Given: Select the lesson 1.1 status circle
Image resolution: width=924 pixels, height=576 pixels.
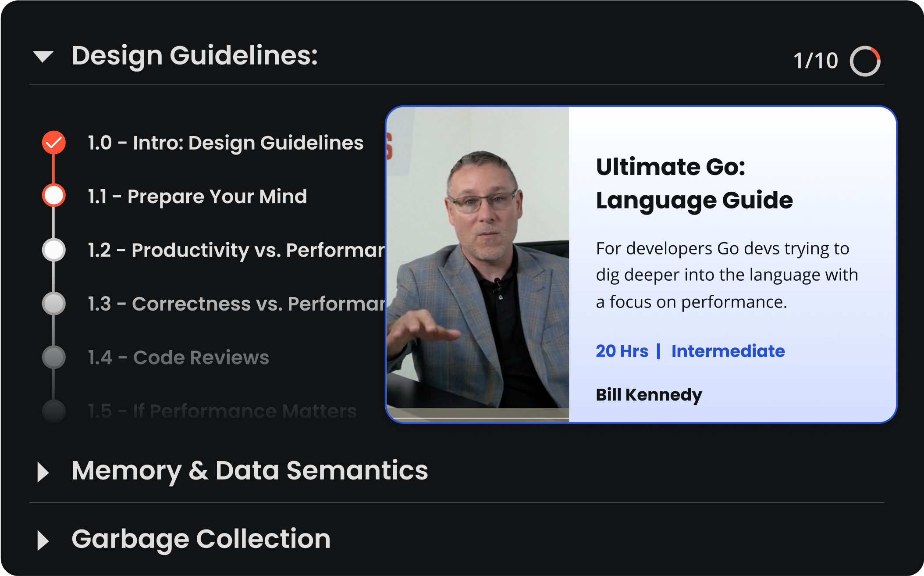Looking at the screenshot, I should pyautogui.click(x=54, y=196).
